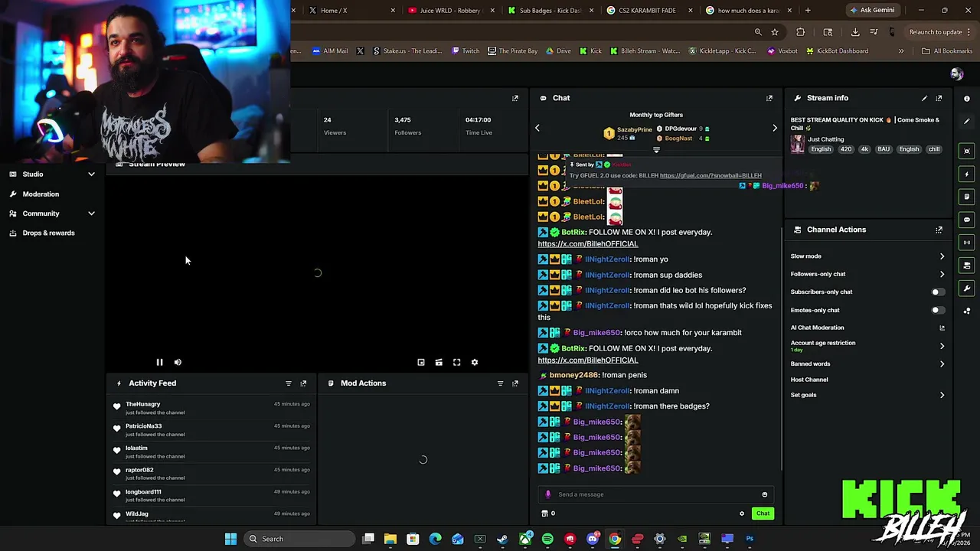Screen dimensions: 980x551
Task: Toggle channel actions panel in right sidebar
Action: [967, 266]
